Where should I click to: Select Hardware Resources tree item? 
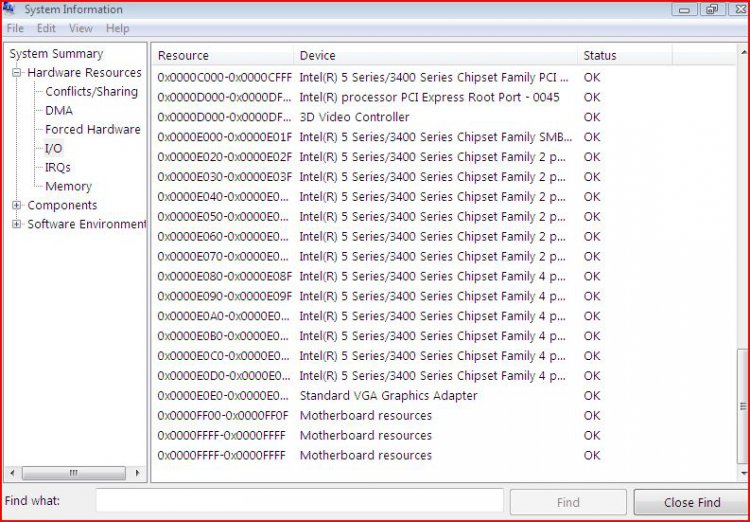(x=84, y=73)
